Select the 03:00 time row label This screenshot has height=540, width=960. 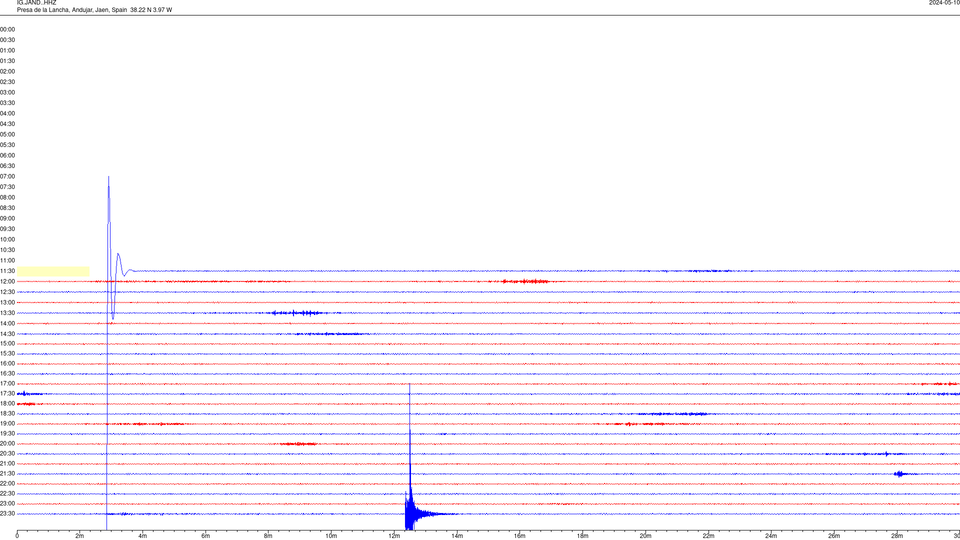7,92
